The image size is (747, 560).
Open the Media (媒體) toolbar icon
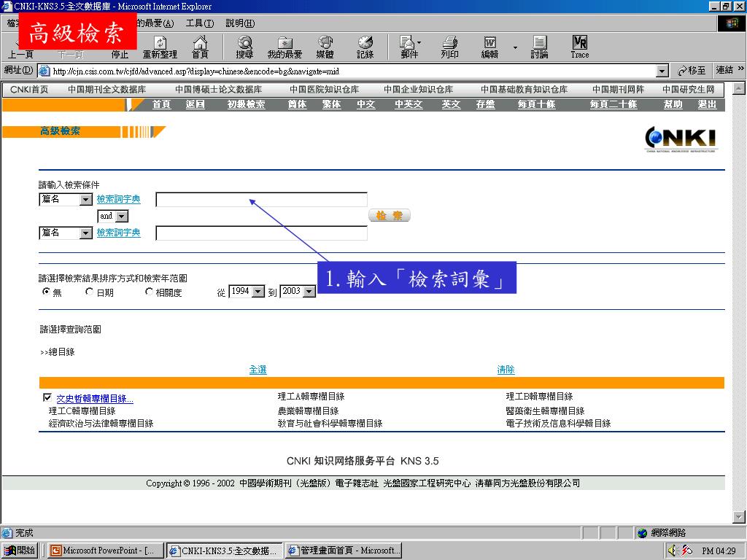click(x=325, y=47)
